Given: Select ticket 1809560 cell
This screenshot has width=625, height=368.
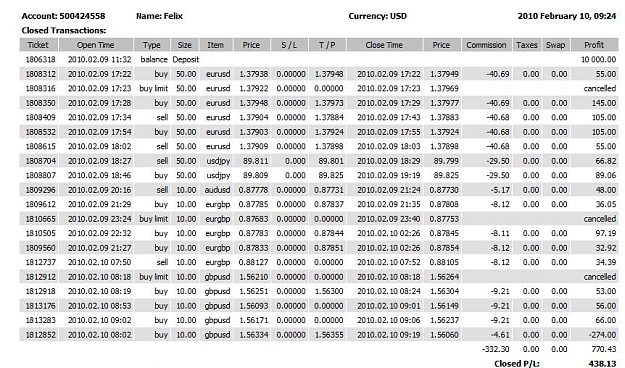Looking at the screenshot, I should pyautogui.click(x=41, y=248).
